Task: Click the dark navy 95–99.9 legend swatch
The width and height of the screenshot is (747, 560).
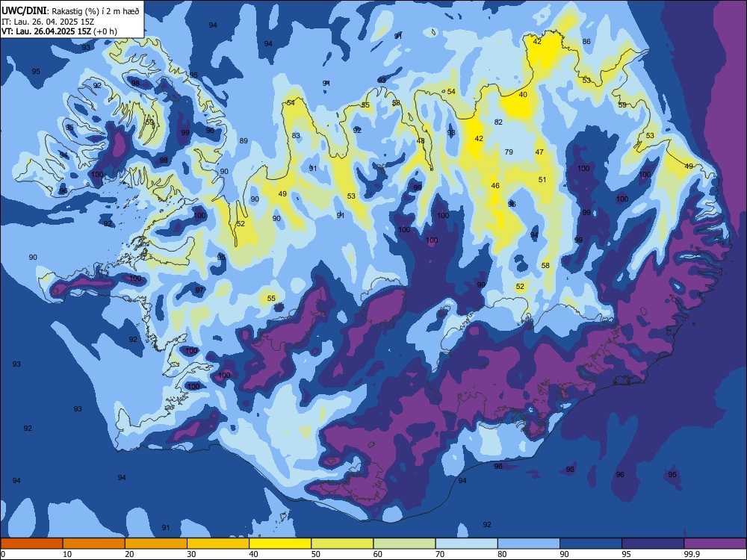Action: pos(653,544)
